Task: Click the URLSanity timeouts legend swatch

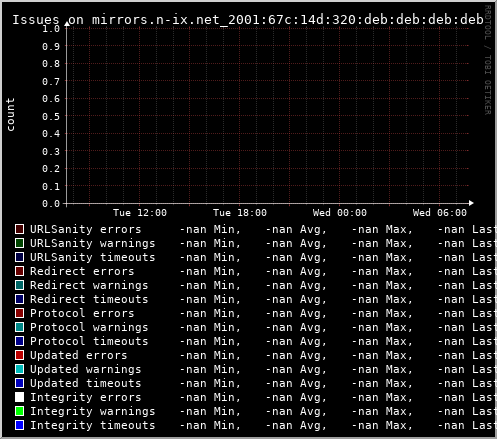Action: (x=19, y=257)
